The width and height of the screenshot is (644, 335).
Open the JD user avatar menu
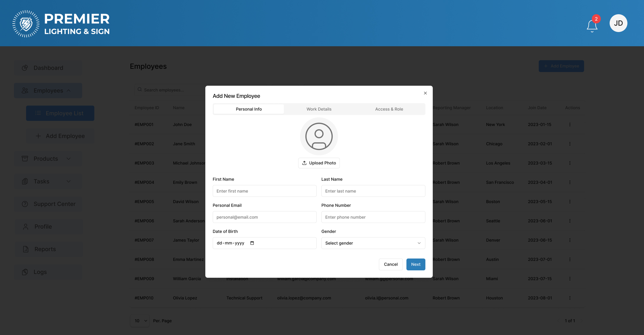(x=618, y=23)
